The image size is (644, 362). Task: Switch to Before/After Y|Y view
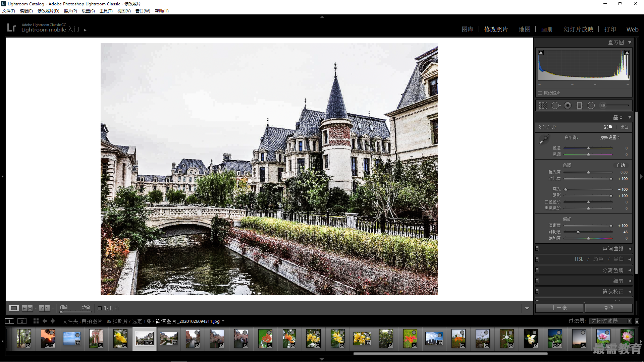coord(44,308)
